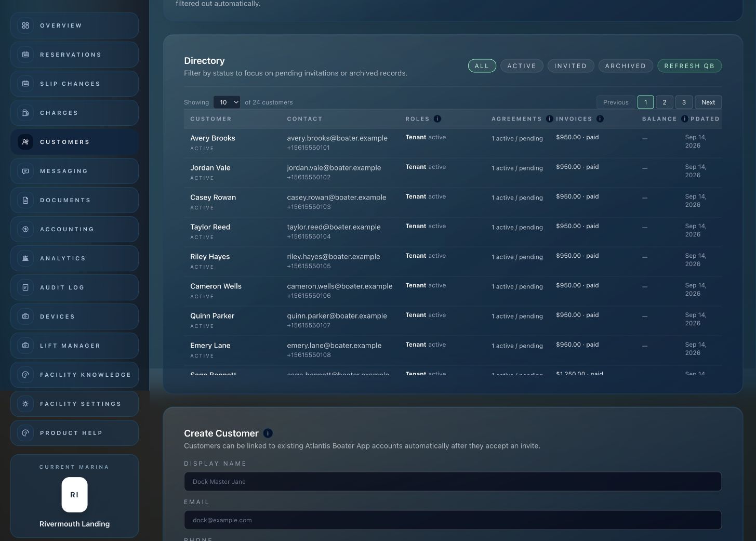This screenshot has height=541, width=756.
Task: Switch to the Archived filter
Action: pyautogui.click(x=626, y=66)
